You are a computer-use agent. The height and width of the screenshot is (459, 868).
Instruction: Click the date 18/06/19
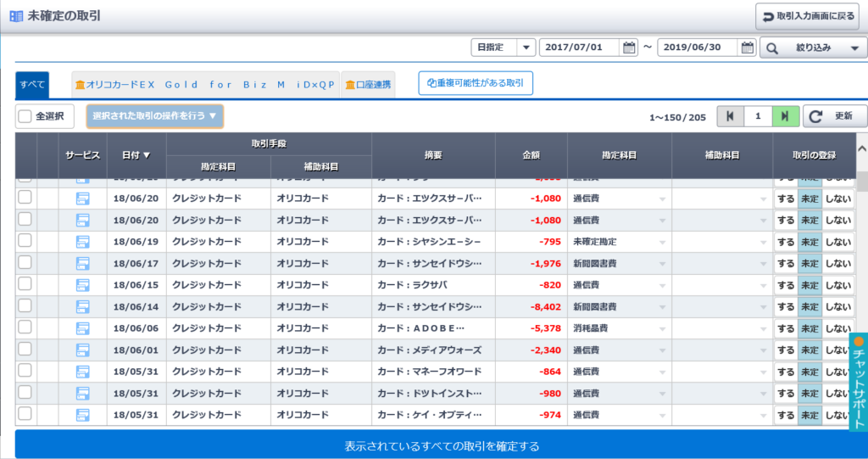[x=136, y=242]
